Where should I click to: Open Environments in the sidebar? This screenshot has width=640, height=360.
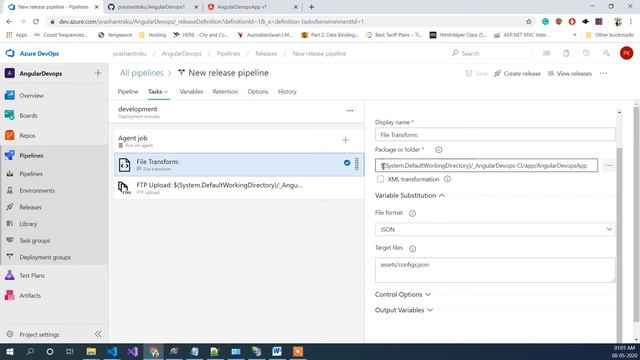pos(37,191)
